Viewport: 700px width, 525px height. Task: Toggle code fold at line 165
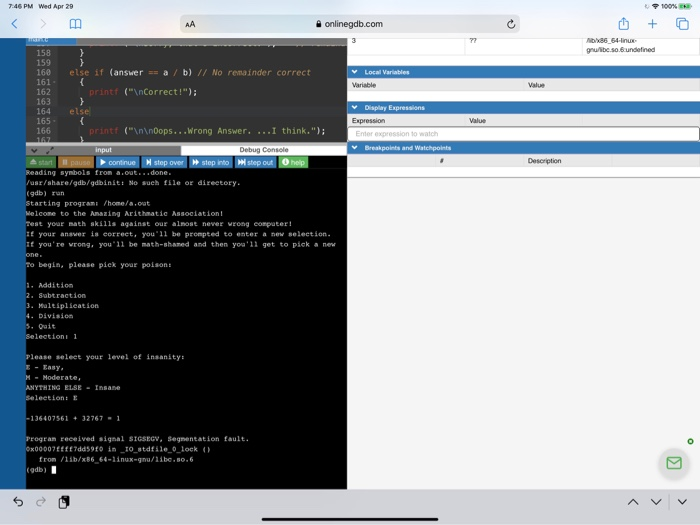[54, 121]
